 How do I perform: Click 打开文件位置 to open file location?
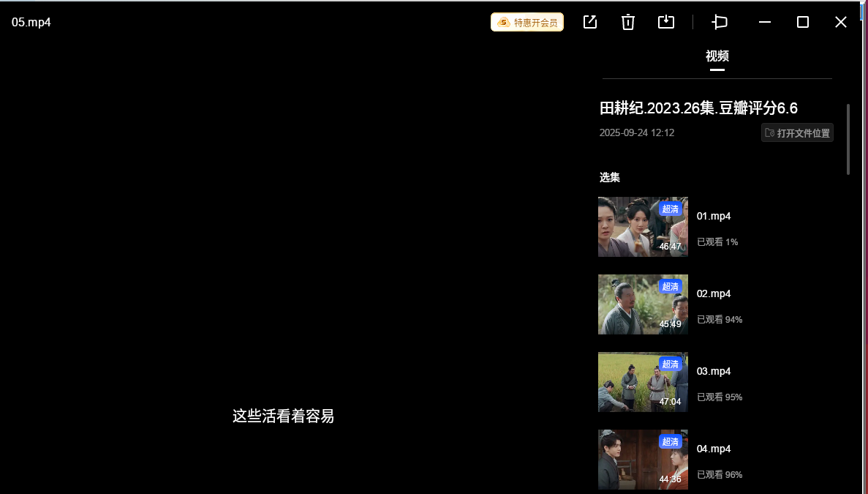[x=797, y=133]
